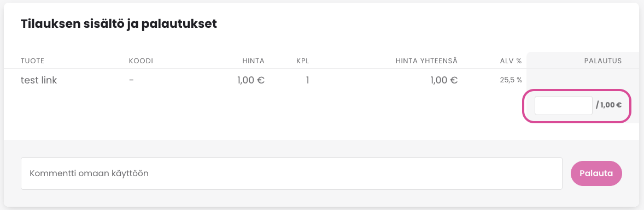Image resolution: width=644 pixels, height=210 pixels.
Task: Click the HINTA YHTEENSÄ column header
Action: (426, 61)
